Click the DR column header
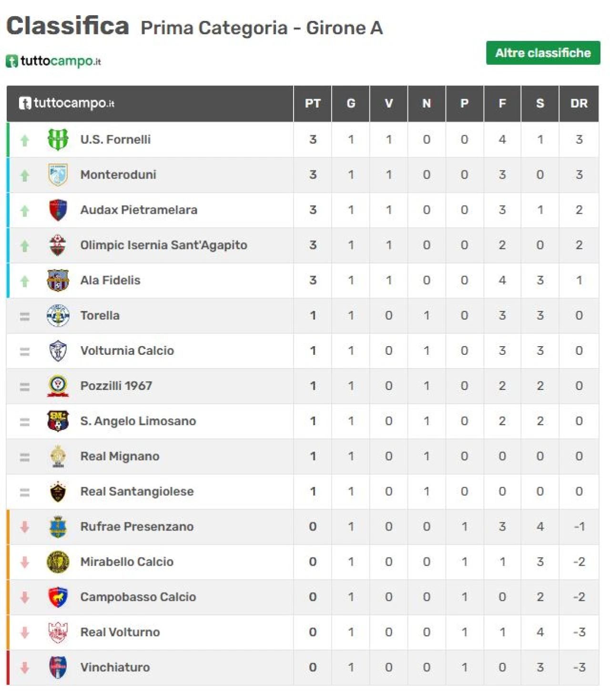Viewport: 610px width, 700px height. coord(579,103)
